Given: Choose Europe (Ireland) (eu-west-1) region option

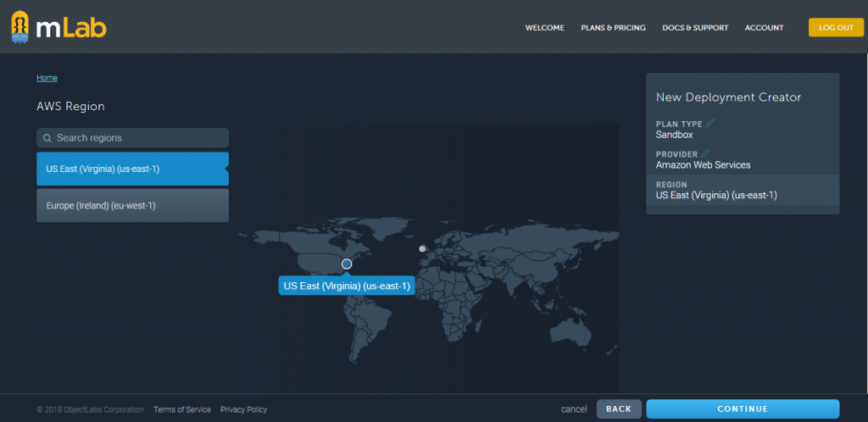Looking at the screenshot, I should click(x=131, y=206).
